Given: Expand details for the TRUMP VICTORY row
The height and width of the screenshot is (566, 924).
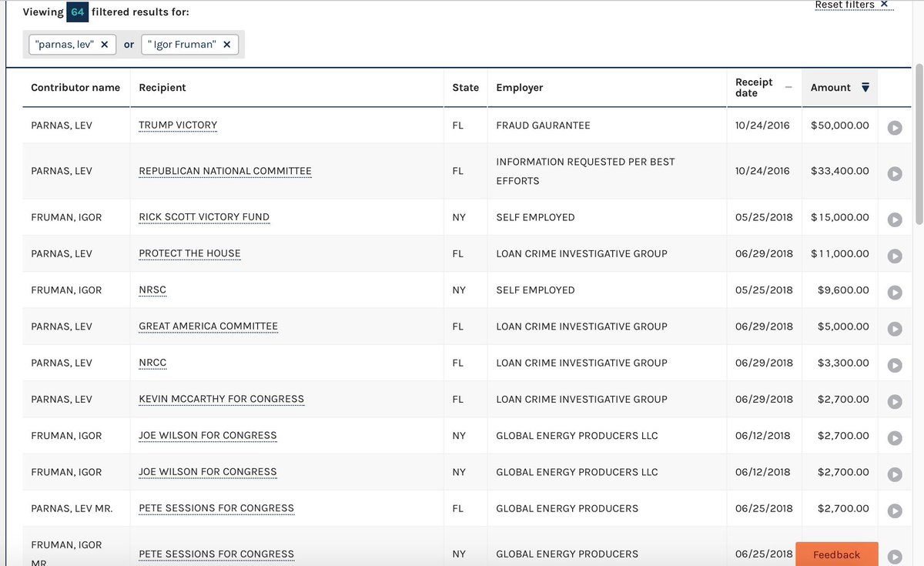Looking at the screenshot, I should click(894, 128).
